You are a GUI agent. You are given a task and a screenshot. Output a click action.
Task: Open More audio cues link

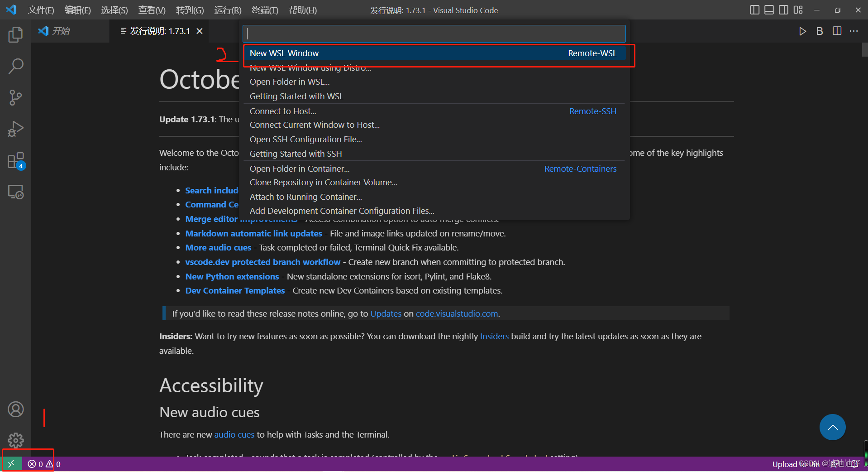[x=218, y=248]
